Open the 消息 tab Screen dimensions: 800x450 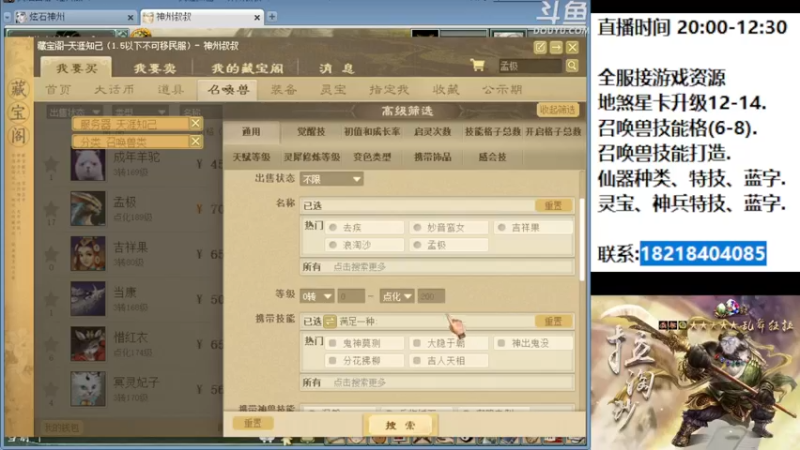337,68
